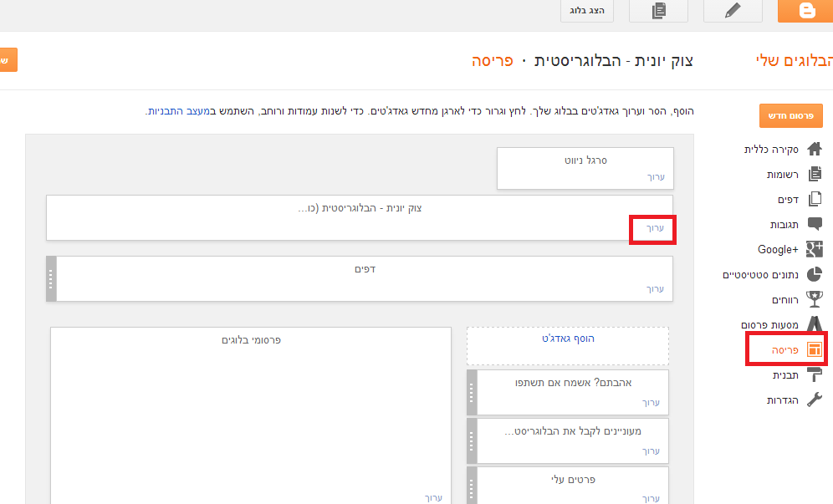This screenshot has height=504, width=833.
Task: Click the הצג בלוג button
Action: pos(587,11)
